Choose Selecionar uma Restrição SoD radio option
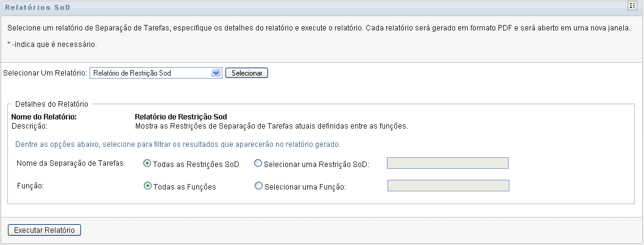The image size is (644, 245). tap(258, 163)
